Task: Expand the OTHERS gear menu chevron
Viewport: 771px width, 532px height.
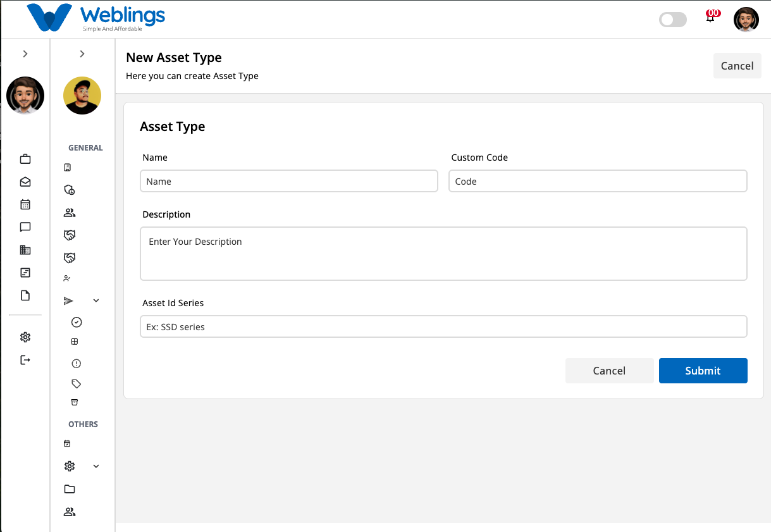Action: [96, 466]
